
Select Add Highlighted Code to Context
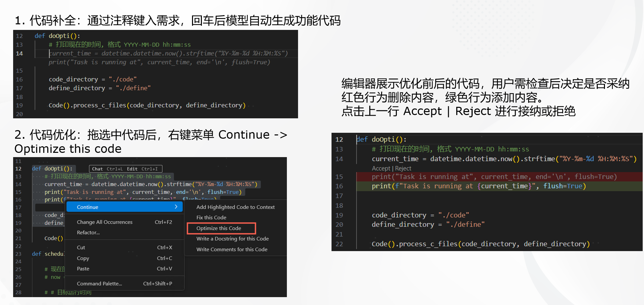click(x=235, y=207)
